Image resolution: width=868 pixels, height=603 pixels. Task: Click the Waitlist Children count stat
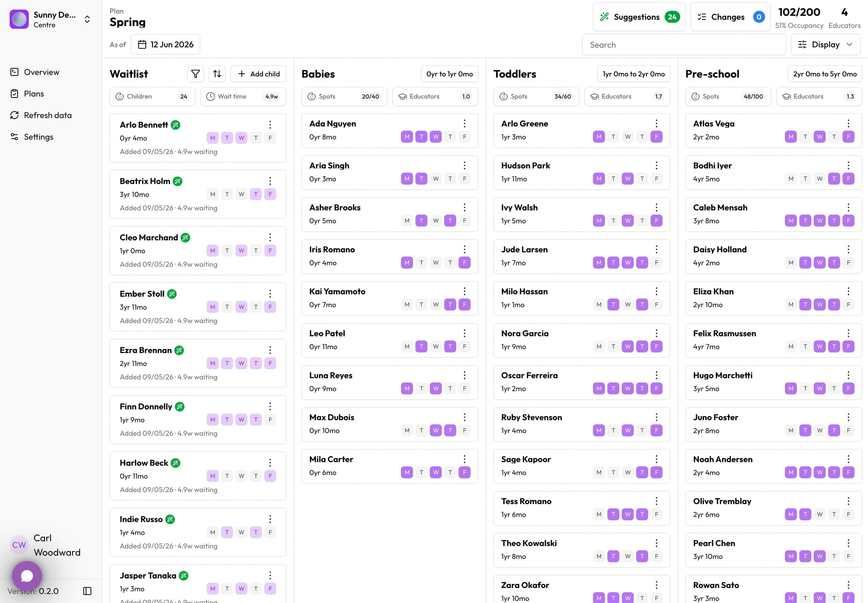(x=152, y=96)
